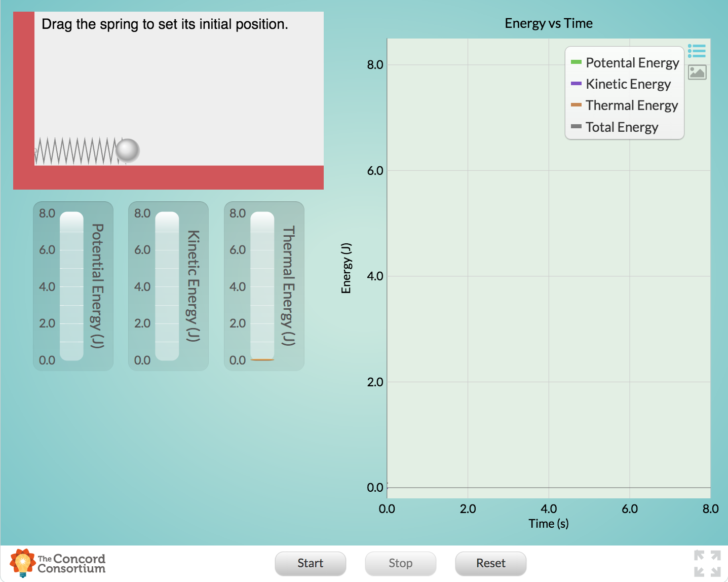
Task: Click the Thermal Energy gauge
Action: click(263, 285)
